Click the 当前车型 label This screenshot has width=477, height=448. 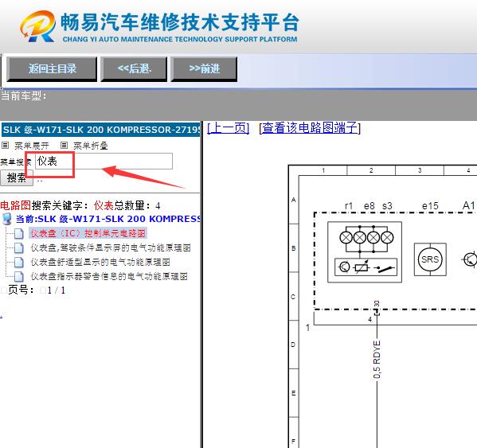23,95
